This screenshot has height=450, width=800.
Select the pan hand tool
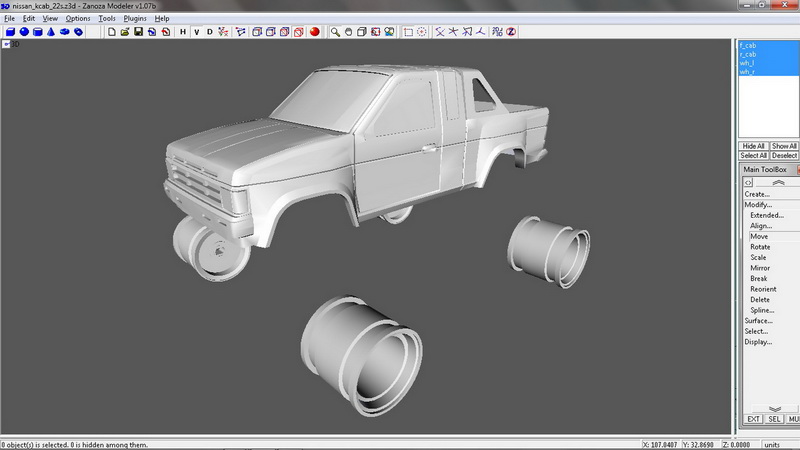[348, 32]
